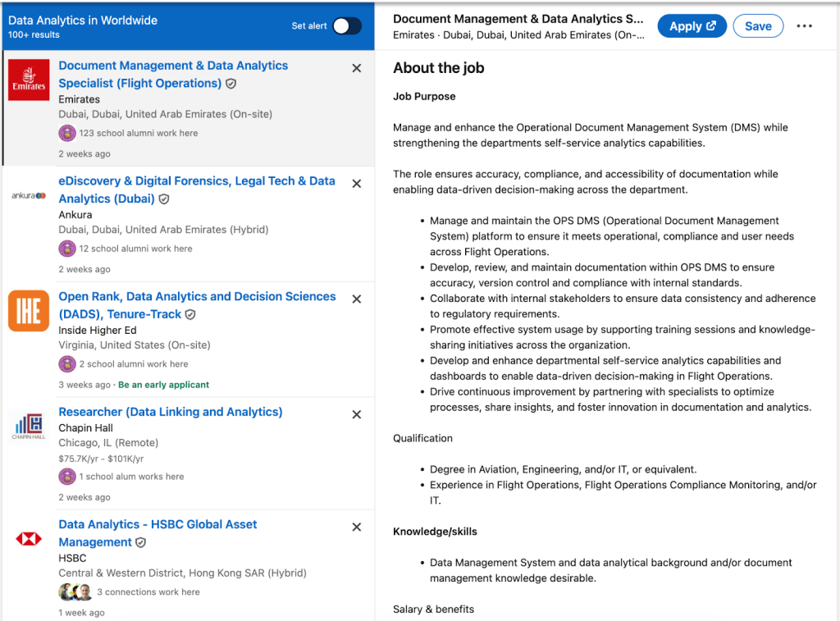
Task: Click the Apply button
Action: (x=692, y=26)
